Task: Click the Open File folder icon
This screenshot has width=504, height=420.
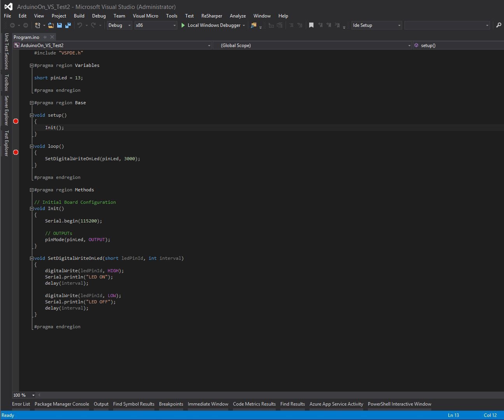Action: 51,25
